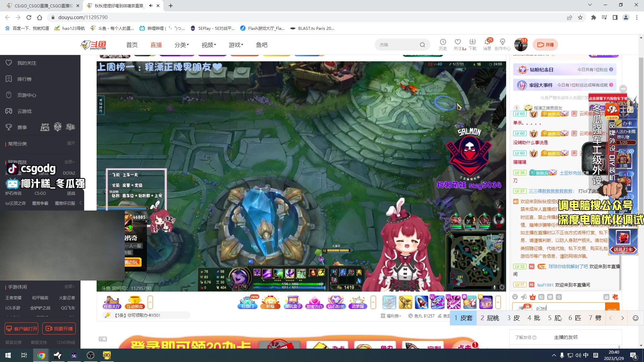Switch to the CS:GO直播 browser tab
Image resolution: width=644 pixels, height=362 pixels.
(43, 6)
